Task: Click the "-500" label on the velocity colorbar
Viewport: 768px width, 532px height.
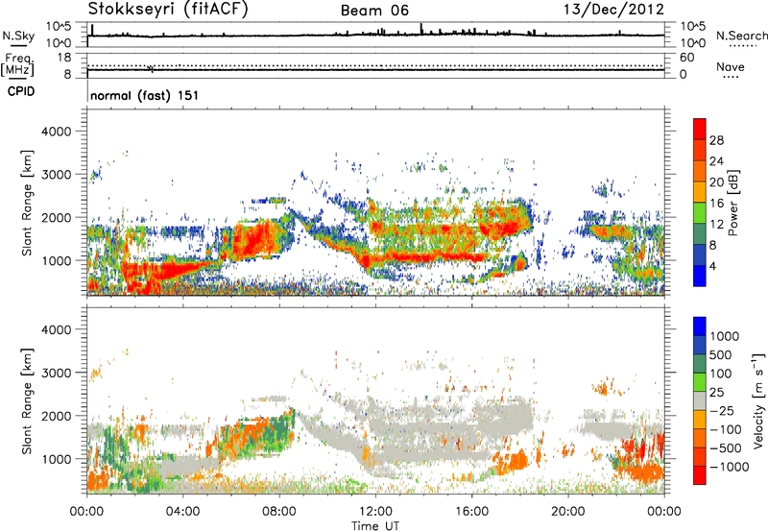Action: pyautogui.click(x=725, y=448)
